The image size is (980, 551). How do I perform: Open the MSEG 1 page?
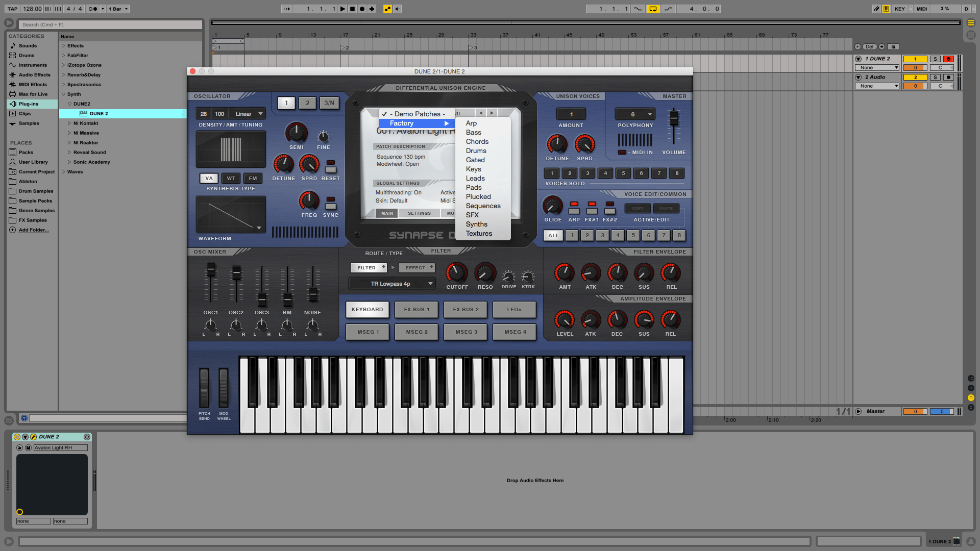368,332
